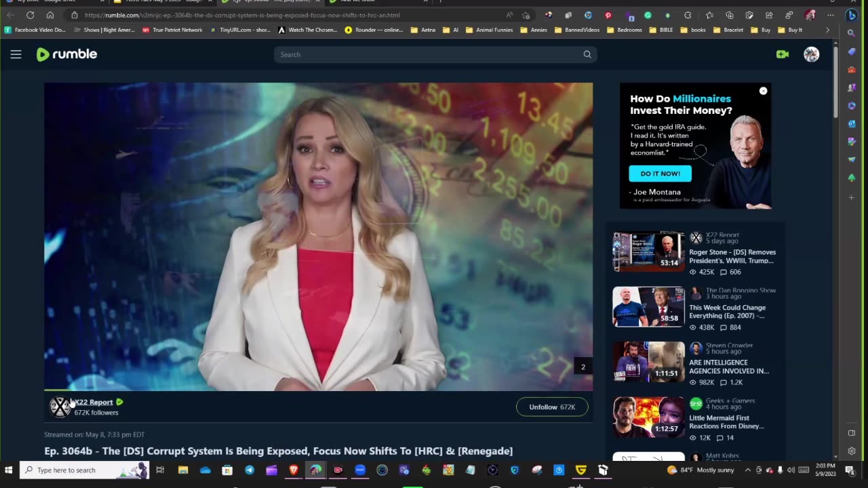The width and height of the screenshot is (868, 488).
Task: Open the browser Extensions puzzle icon
Action: click(688, 15)
